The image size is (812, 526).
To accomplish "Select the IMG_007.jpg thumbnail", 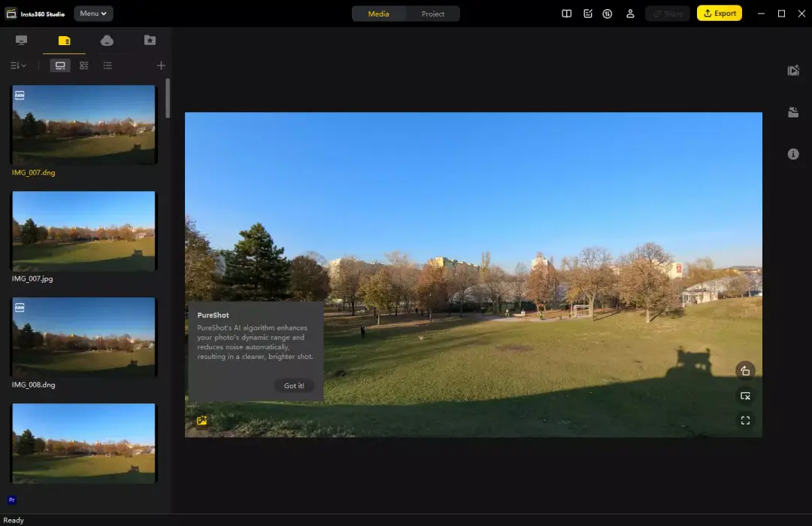I will coord(83,231).
